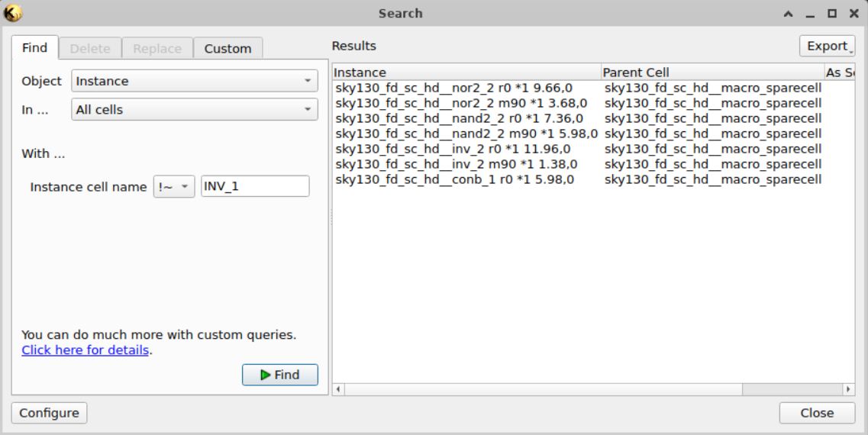The width and height of the screenshot is (868, 435).
Task: Switch to the Custom tab
Action: (227, 48)
